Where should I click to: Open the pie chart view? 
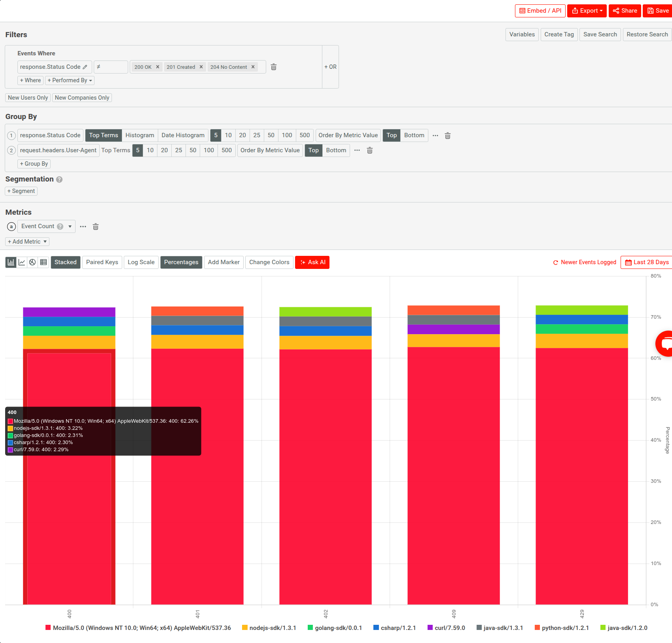(32, 262)
